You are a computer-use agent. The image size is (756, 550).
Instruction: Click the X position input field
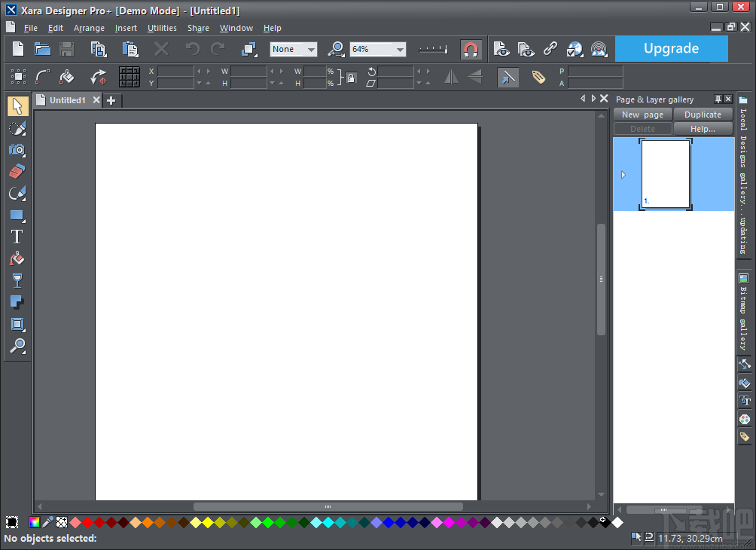tap(175, 72)
